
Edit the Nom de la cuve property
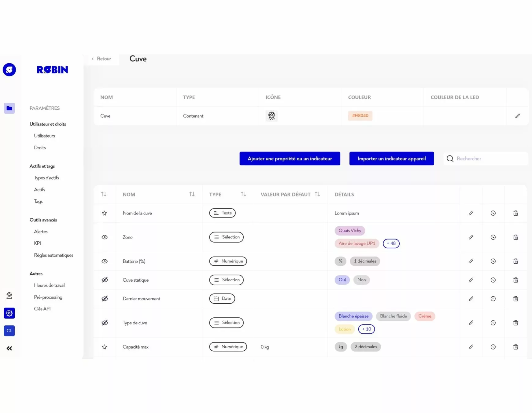[x=471, y=213]
